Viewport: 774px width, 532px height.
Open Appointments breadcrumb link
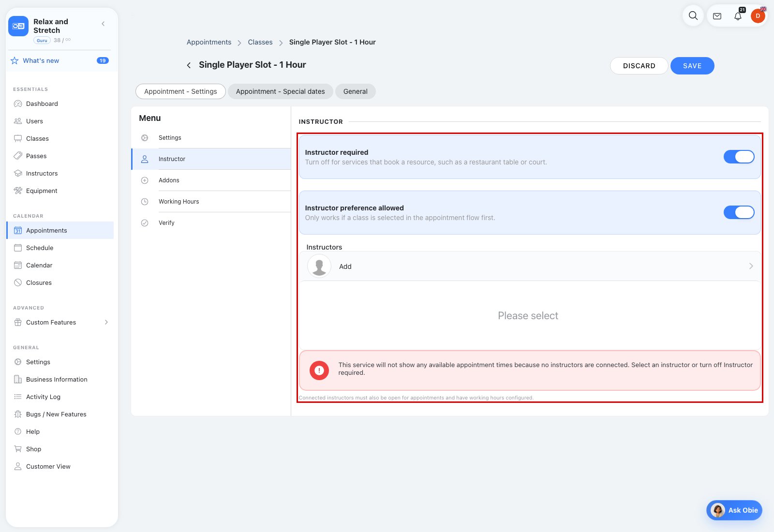(x=209, y=42)
